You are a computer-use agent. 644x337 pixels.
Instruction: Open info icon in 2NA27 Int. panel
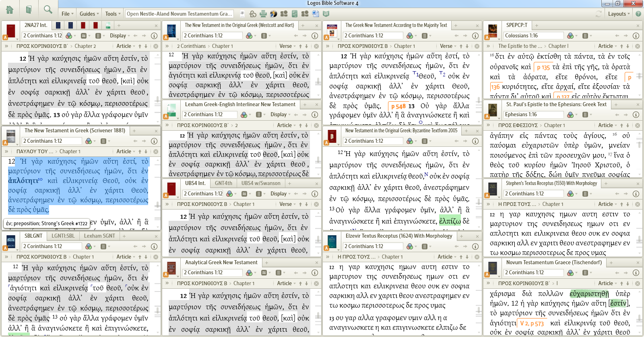154,35
